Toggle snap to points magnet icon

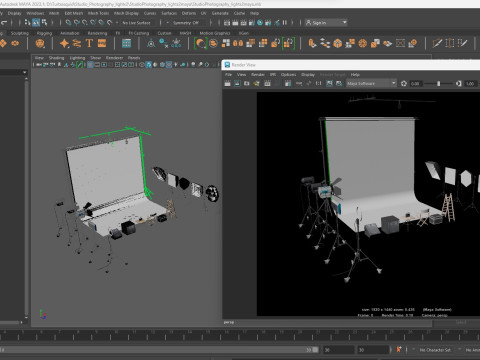point(85,23)
